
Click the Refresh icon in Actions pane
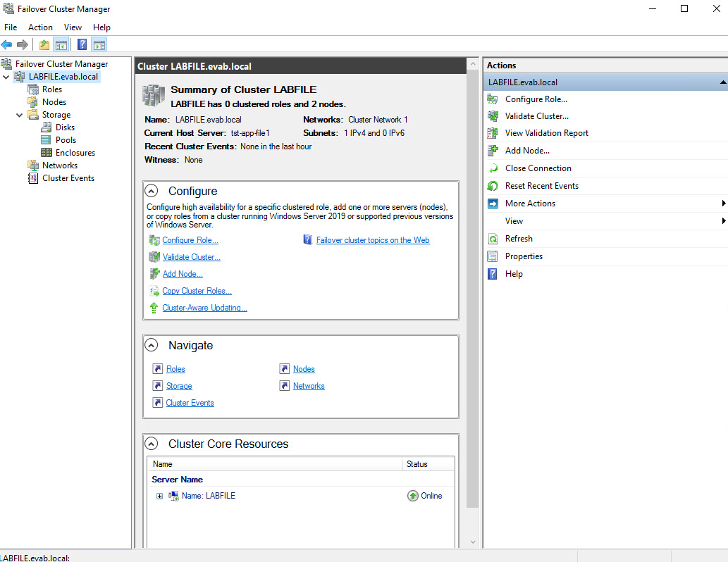493,239
